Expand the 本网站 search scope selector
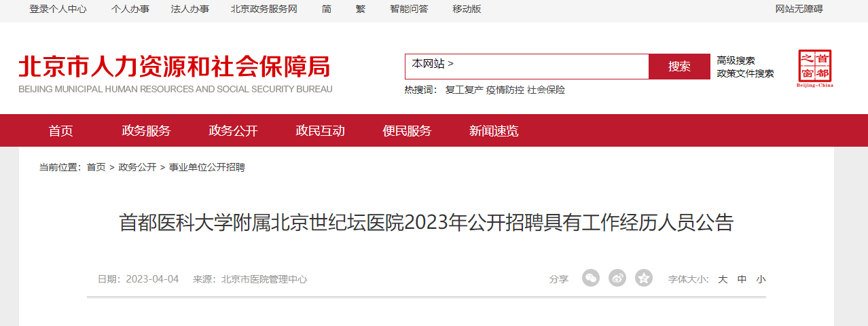The image size is (868, 326). point(433,64)
